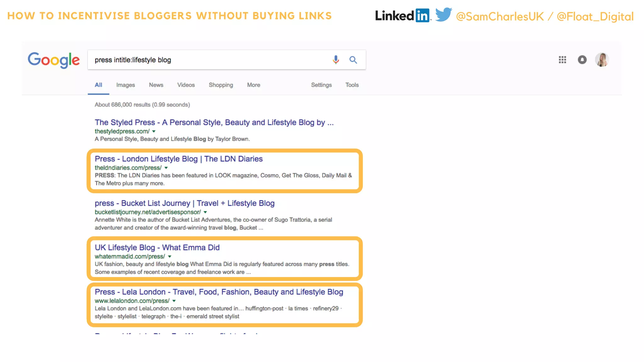Open the More search menu
Viewport: 644px width, 362px height.
pos(253,85)
